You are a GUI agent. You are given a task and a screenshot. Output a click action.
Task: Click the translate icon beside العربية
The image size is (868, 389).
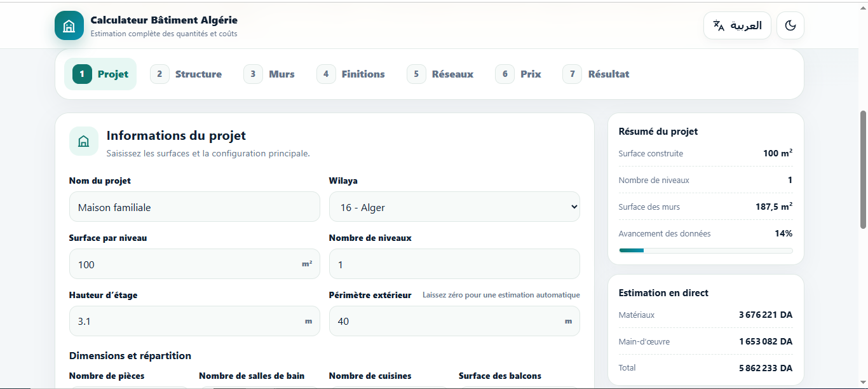[719, 25]
